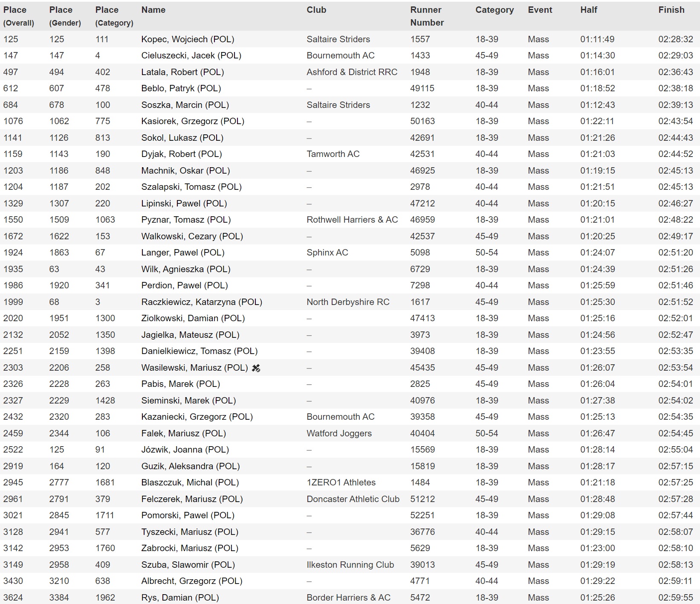Click half time 01:12:43

coord(597,105)
